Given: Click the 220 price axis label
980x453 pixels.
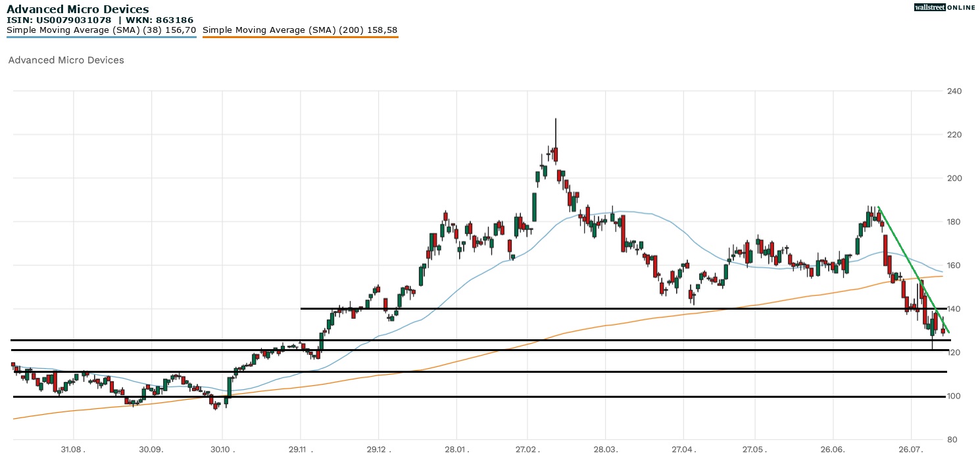Looking at the screenshot, I should [x=954, y=135].
